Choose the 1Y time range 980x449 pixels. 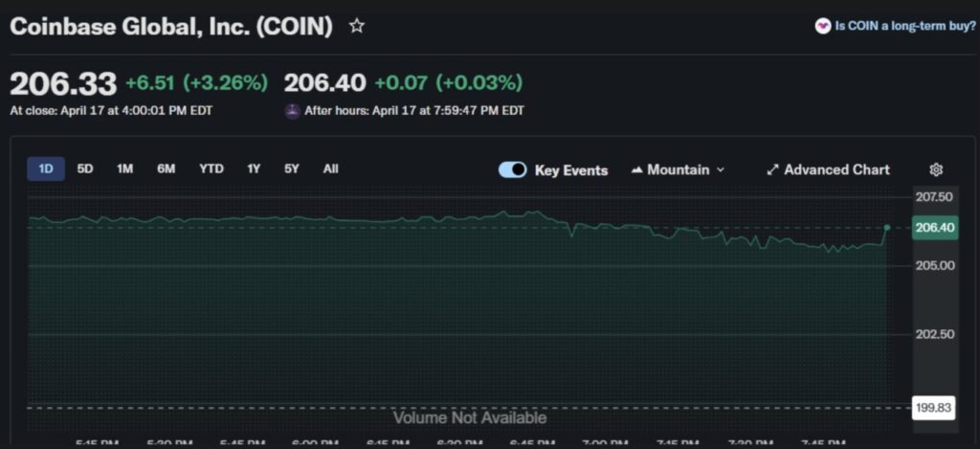[254, 169]
